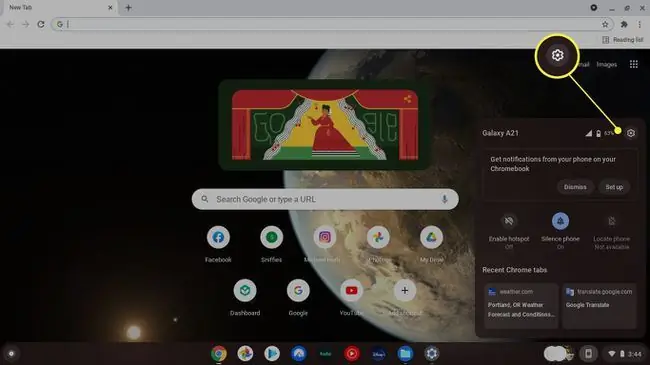
Task: Open the Phone Hub shelf icon
Action: pyautogui.click(x=588, y=354)
